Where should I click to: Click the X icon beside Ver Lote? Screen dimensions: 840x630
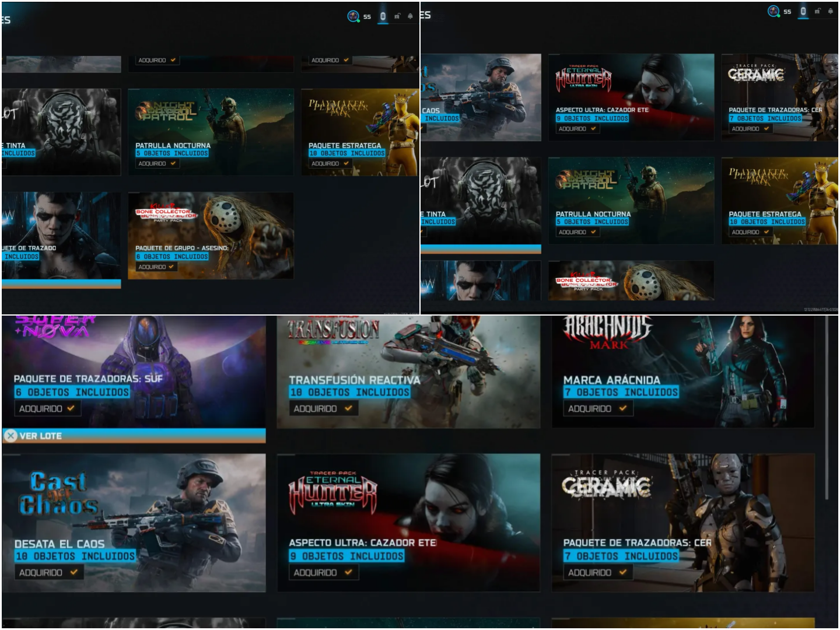click(x=10, y=436)
